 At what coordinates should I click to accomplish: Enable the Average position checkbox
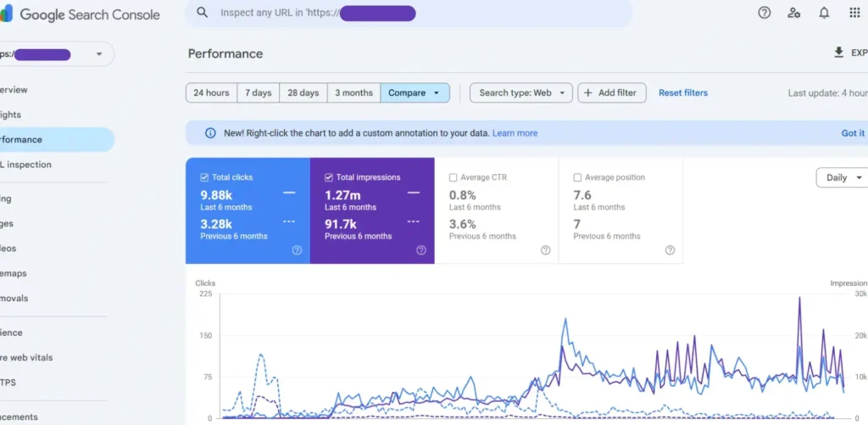(577, 177)
